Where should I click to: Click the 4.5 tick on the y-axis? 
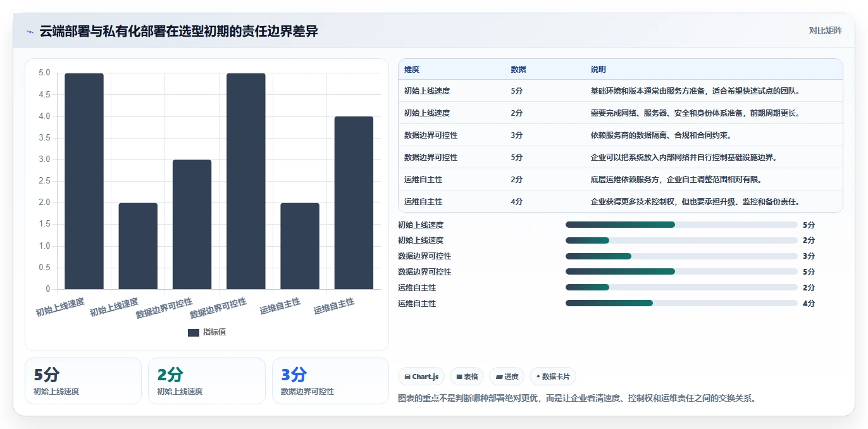pyautogui.click(x=44, y=94)
